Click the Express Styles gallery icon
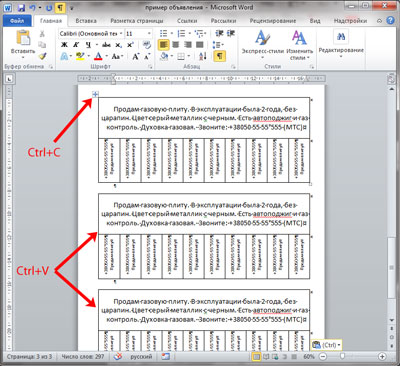 coord(262,38)
